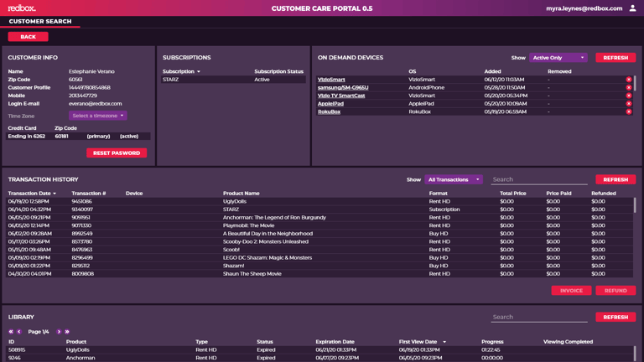Select the Playmobil: The Movie transaction
The width and height of the screenshot is (644, 362).
[x=319, y=225]
